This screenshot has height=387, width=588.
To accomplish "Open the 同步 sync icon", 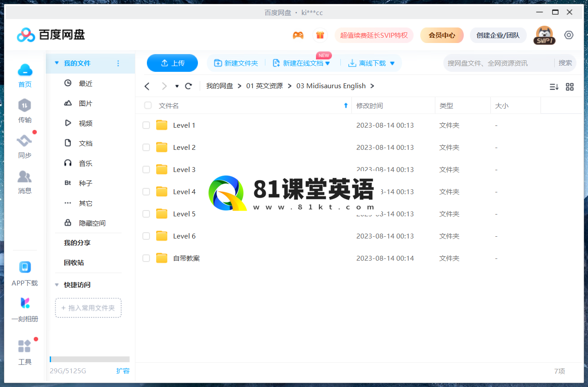I will (x=25, y=141).
